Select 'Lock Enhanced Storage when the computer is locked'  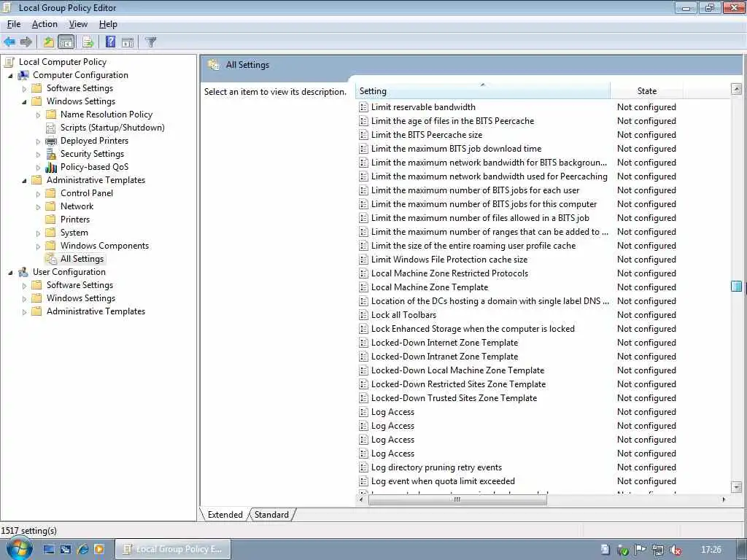473,329
